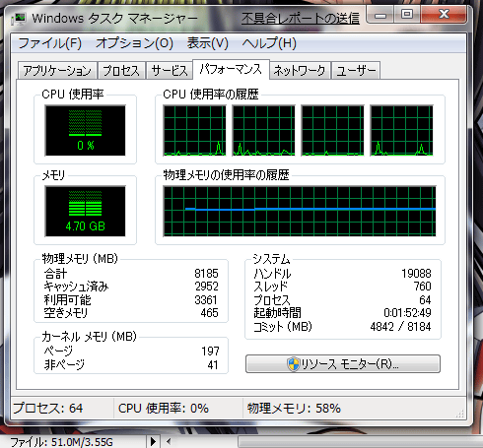Click the ファイル: 51.0M/3.55G status text
The width and height of the screenshot is (483, 448).
pyautogui.click(x=61, y=442)
